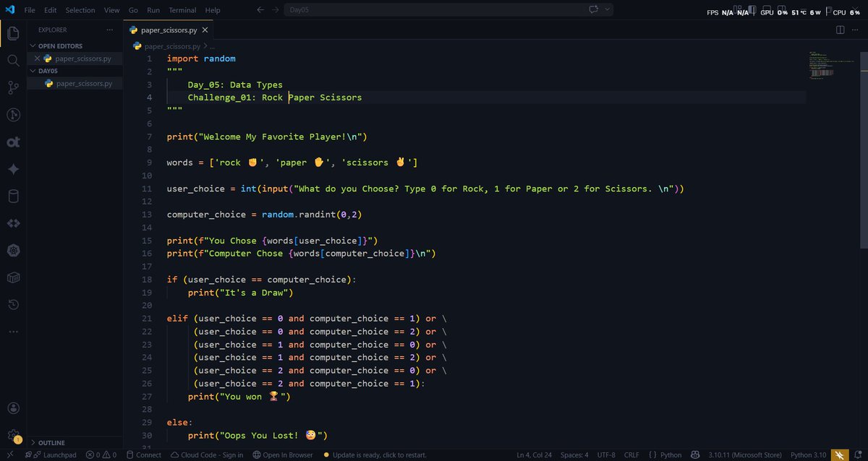
Task: Click the code minimap overview
Action: (831, 66)
